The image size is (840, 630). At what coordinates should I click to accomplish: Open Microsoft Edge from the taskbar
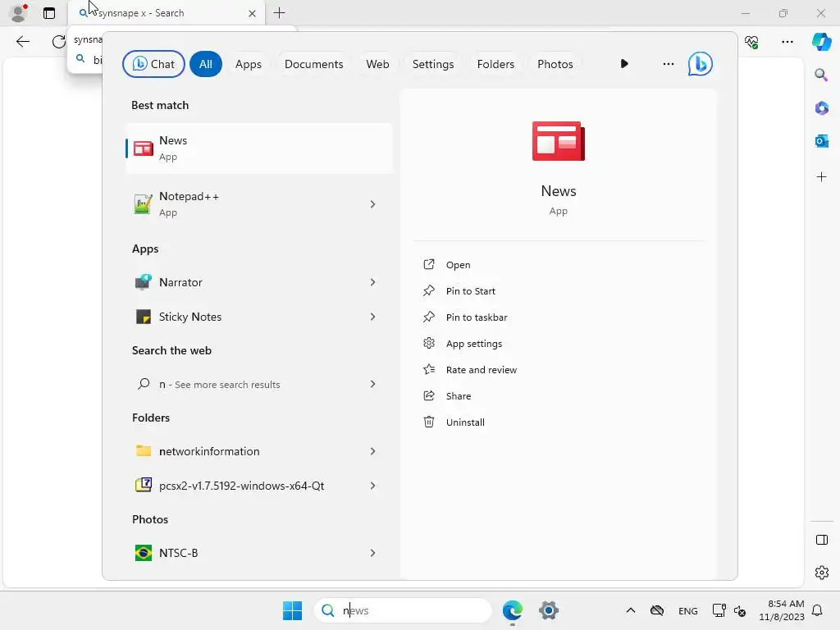click(513, 610)
